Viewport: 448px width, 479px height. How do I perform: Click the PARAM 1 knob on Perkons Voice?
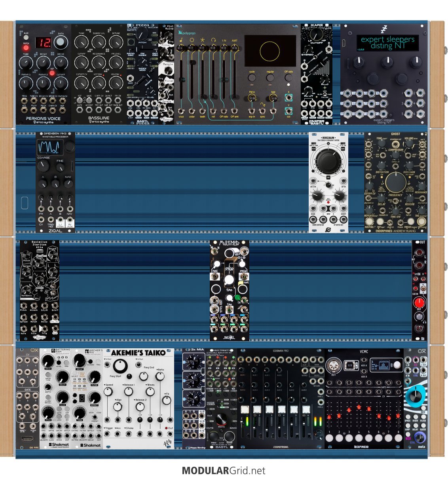[x=26, y=83]
